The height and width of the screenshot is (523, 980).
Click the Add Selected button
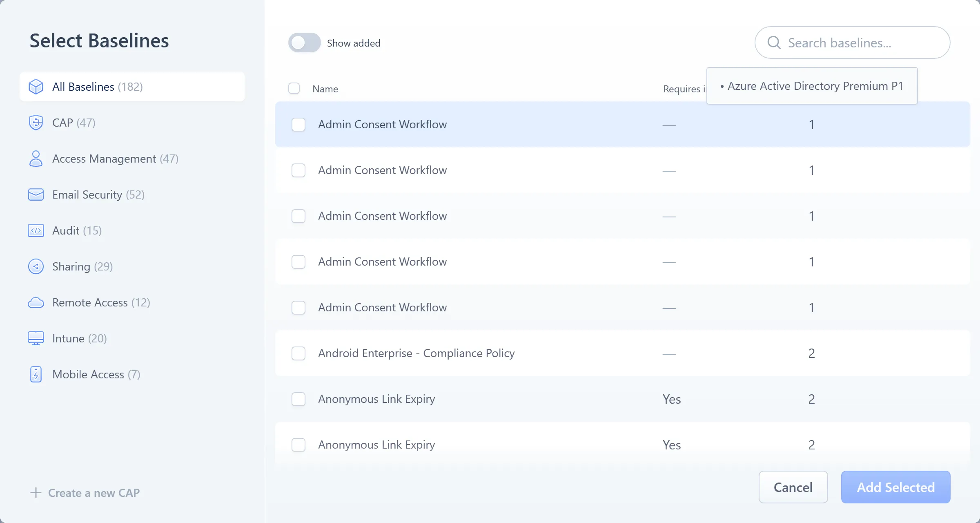coord(895,487)
